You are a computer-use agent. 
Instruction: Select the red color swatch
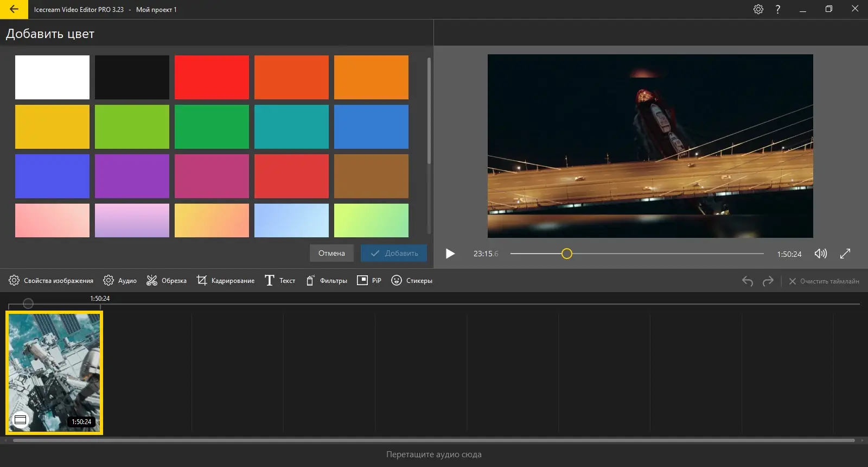coord(212,77)
